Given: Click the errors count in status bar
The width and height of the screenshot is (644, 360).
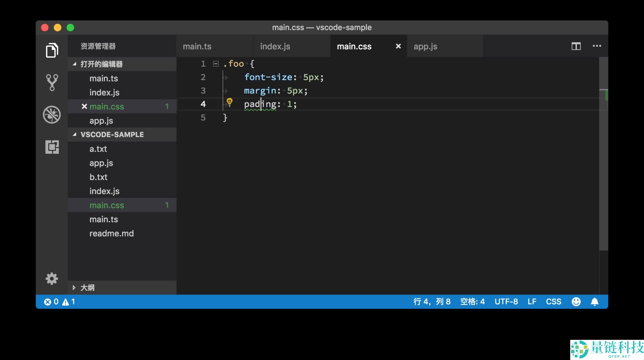Looking at the screenshot, I should point(51,302).
